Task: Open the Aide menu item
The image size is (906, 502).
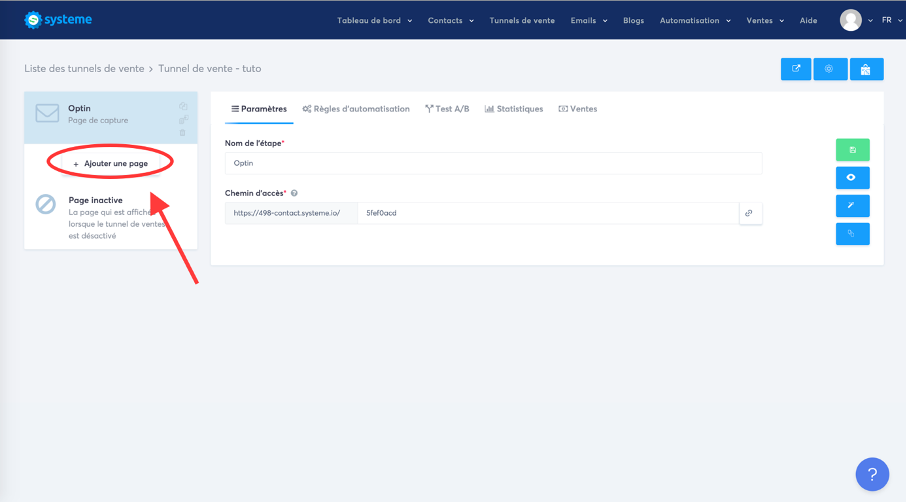Action: [808, 20]
